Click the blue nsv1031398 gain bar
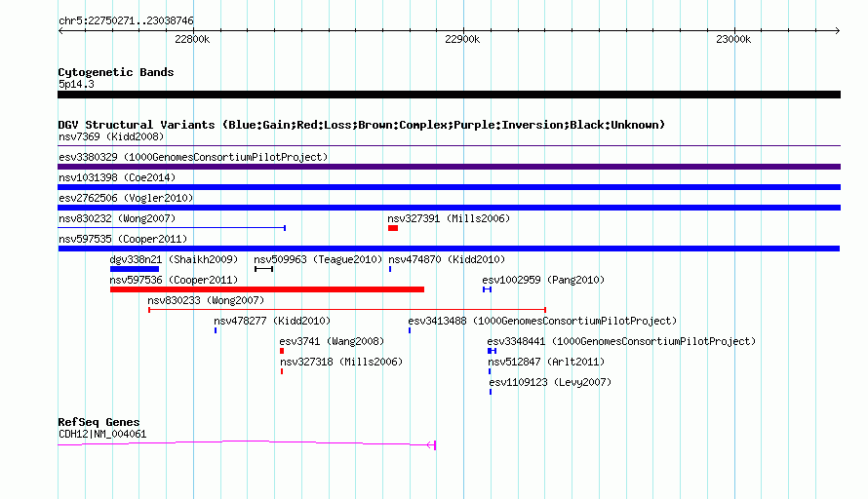868x499 pixels. (x=449, y=187)
